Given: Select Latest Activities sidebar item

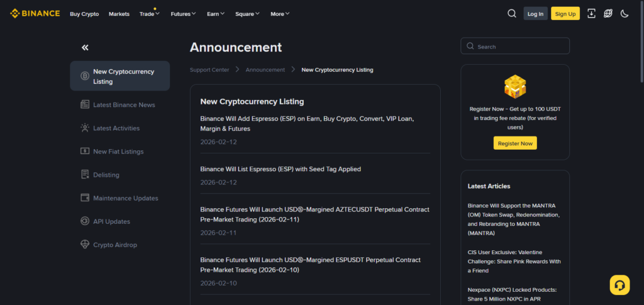Looking at the screenshot, I should [120, 128].
